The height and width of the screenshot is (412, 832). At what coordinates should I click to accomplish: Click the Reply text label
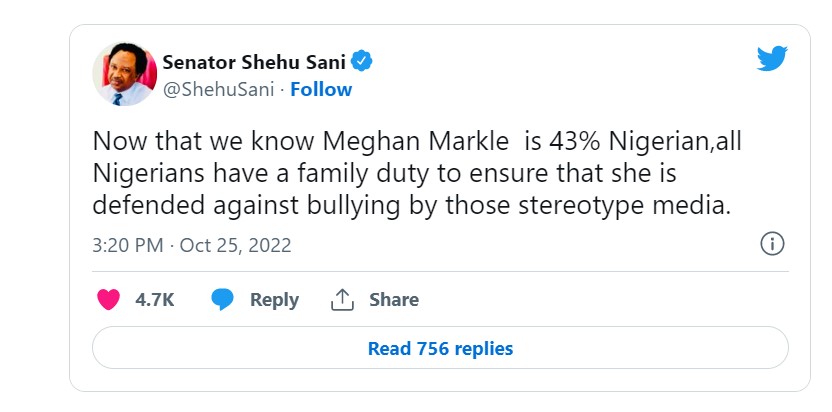pos(274,301)
